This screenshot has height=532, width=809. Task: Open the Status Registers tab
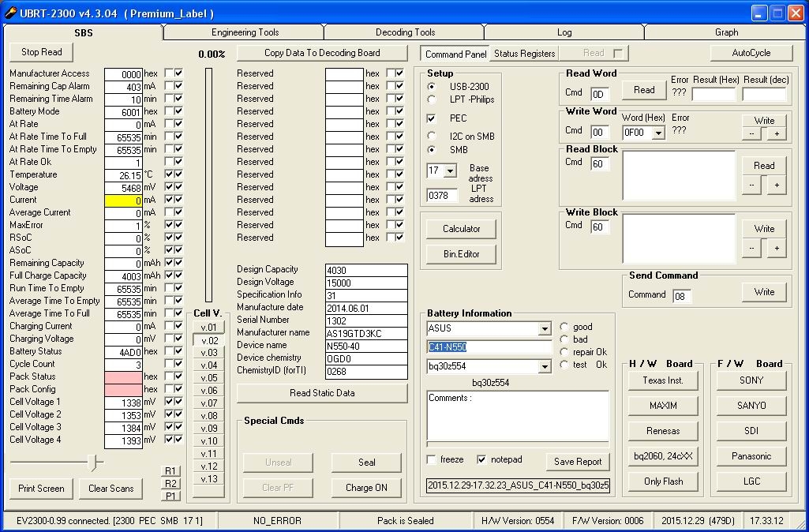525,54
